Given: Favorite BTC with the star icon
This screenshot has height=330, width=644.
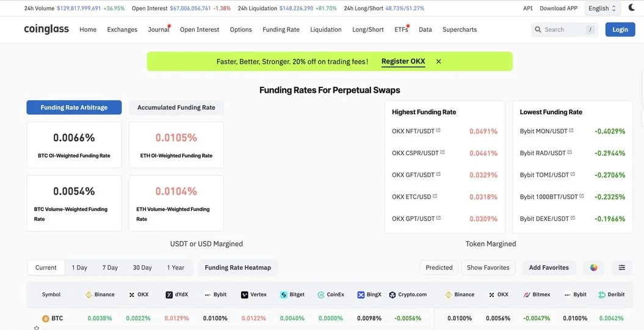Looking at the screenshot, I should point(37,328).
